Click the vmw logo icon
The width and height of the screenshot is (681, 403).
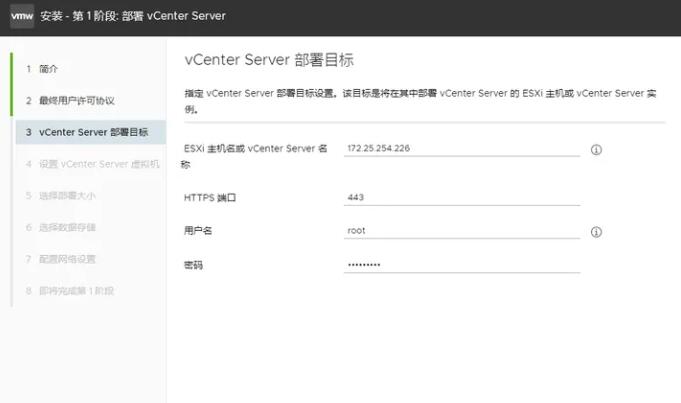pos(22,16)
